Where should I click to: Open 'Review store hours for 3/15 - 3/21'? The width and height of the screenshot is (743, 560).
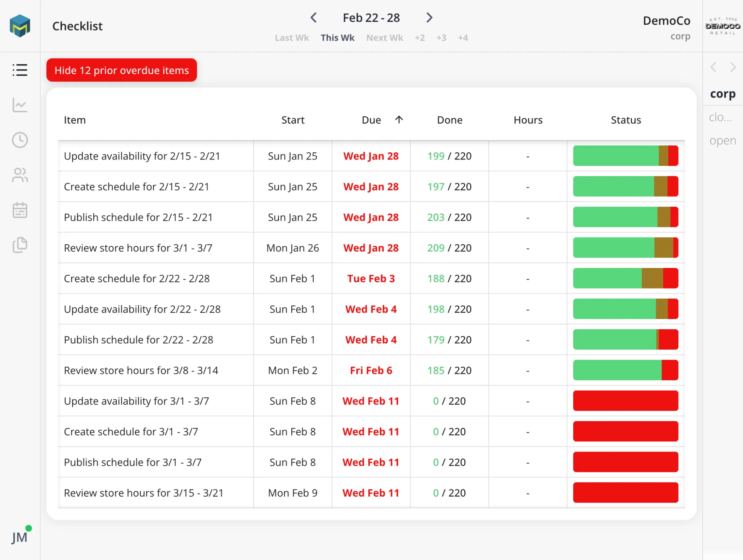(144, 493)
